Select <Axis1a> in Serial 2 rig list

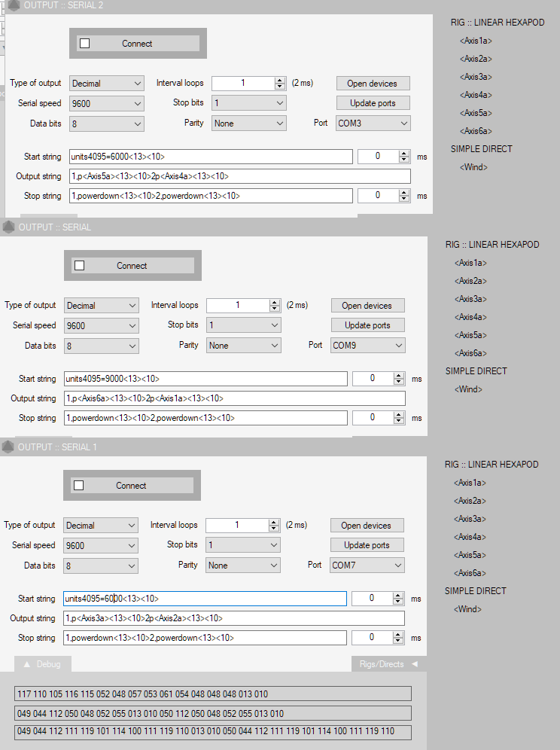tap(476, 41)
